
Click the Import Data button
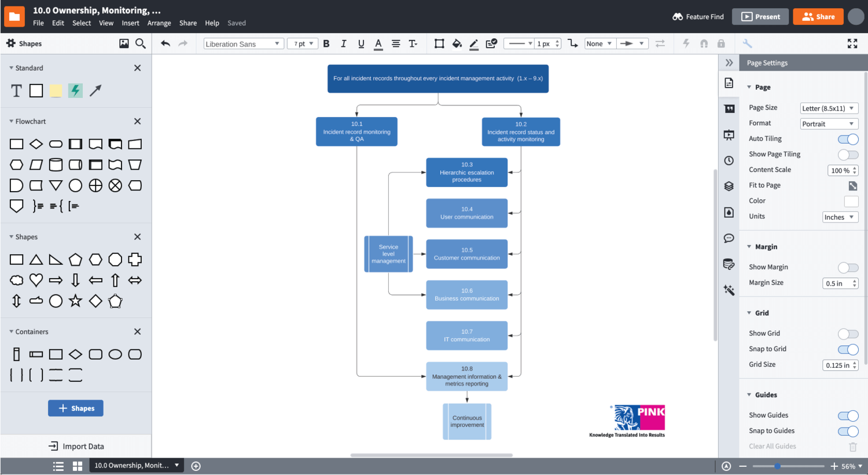pos(76,446)
